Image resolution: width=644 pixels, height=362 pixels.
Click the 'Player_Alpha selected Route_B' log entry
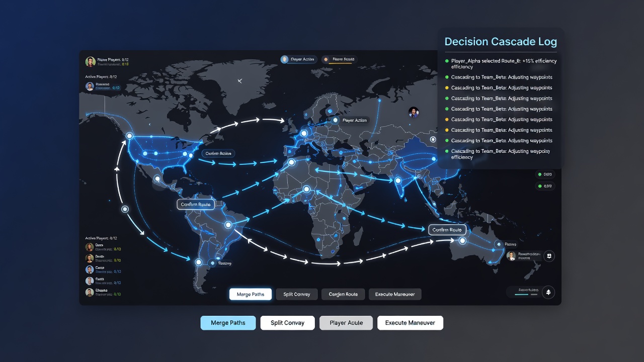click(501, 64)
